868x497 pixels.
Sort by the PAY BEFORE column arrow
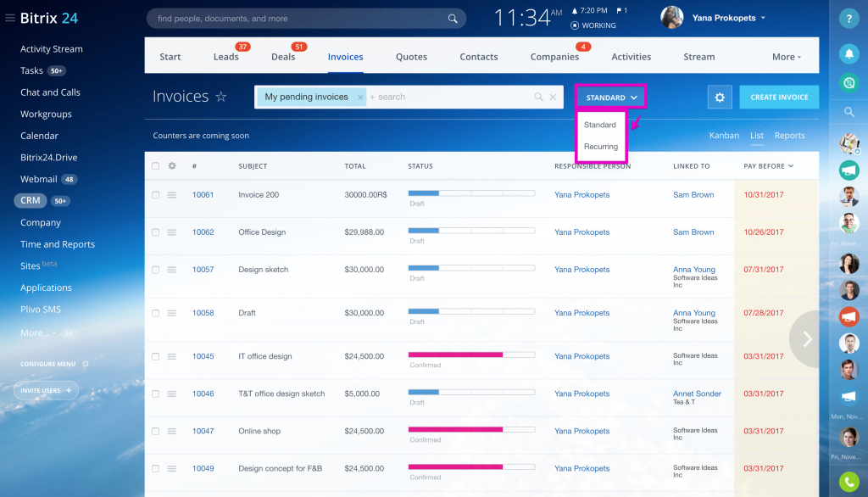[x=791, y=166]
